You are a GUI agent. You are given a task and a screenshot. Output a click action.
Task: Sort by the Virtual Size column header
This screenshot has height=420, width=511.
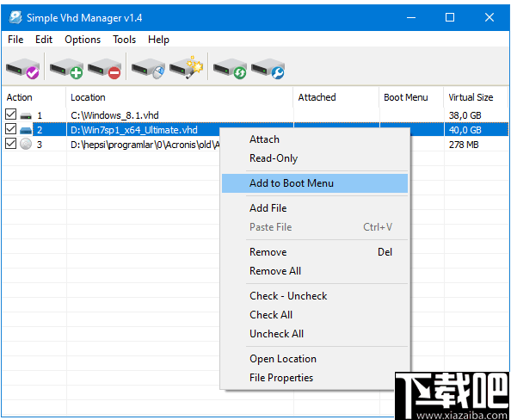476,97
